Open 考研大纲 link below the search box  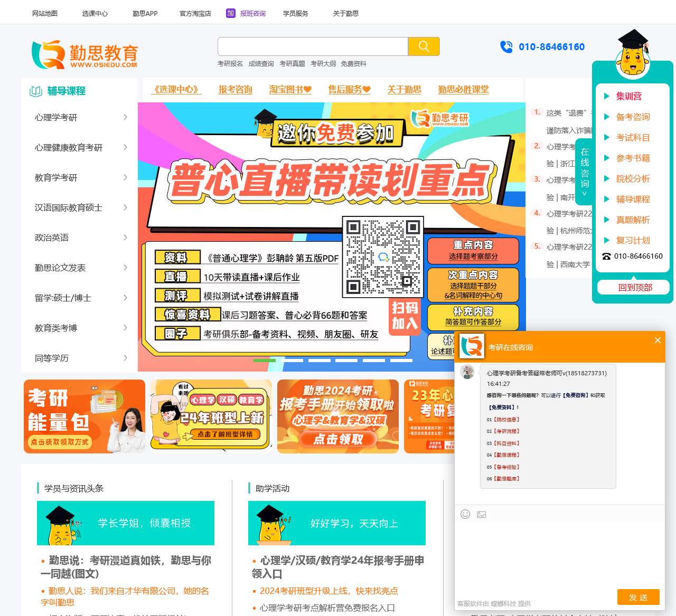coord(323,64)
